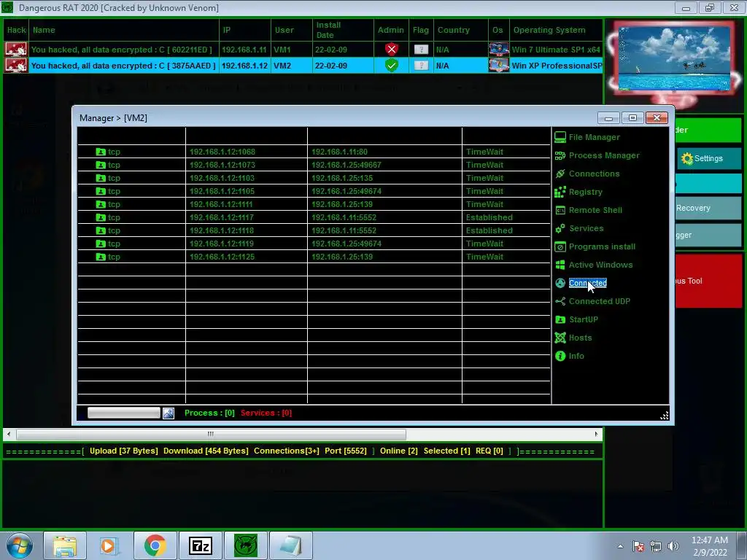The width and height of the screenshot is (747, 560).
Task: Open Info
Action: 576,356
